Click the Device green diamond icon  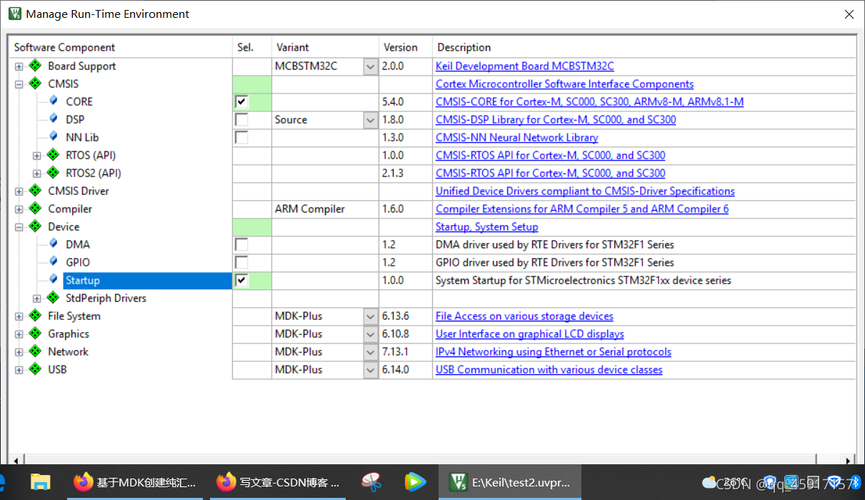(x=35, y=226)
